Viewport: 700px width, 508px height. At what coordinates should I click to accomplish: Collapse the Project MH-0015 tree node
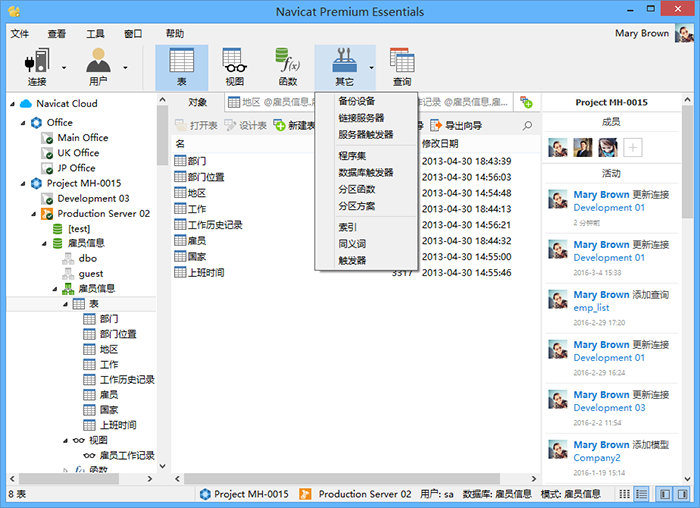point(23,183)
